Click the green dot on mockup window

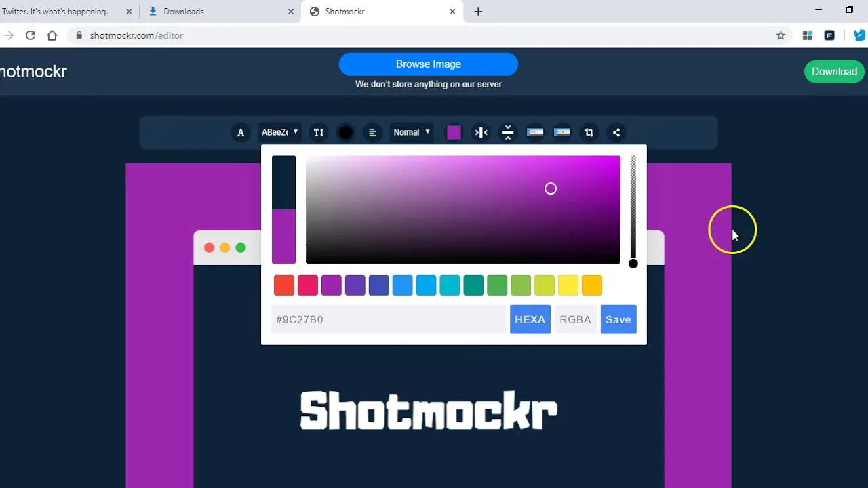point(241,248)
